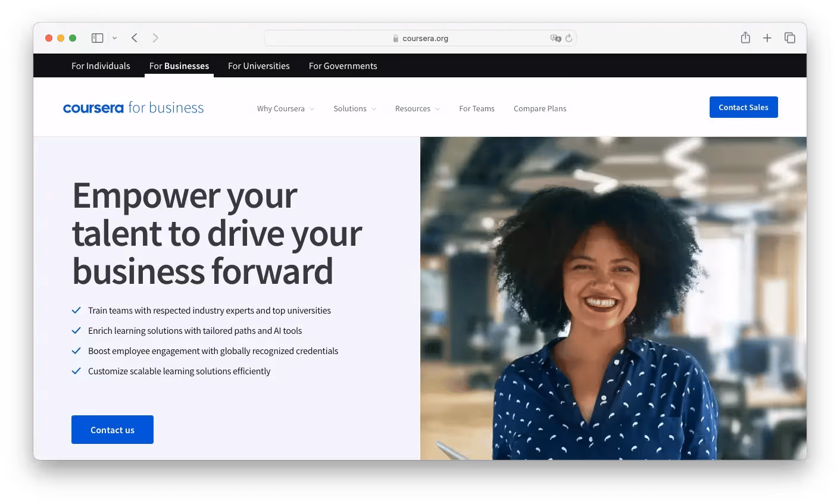
Task: Open a new browser tab
Action: point(767,37)
